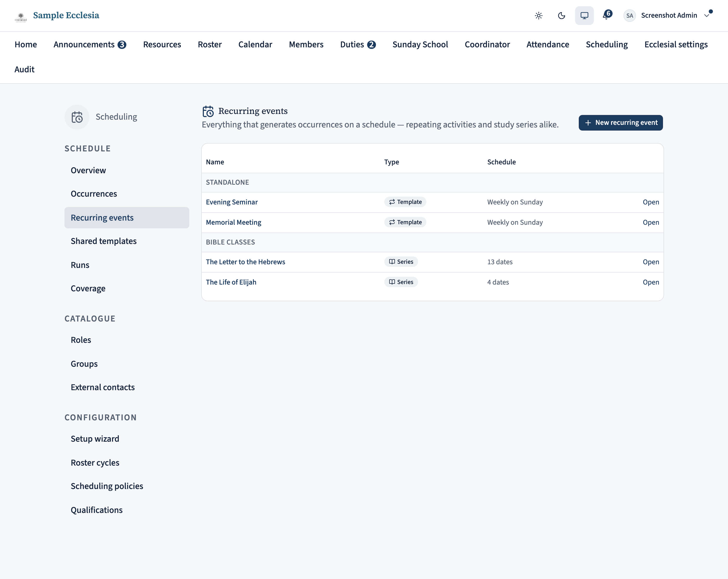Open Scheduling in top navigation
The height and width of the screenshot is (579, 728).
click(606, 44)
